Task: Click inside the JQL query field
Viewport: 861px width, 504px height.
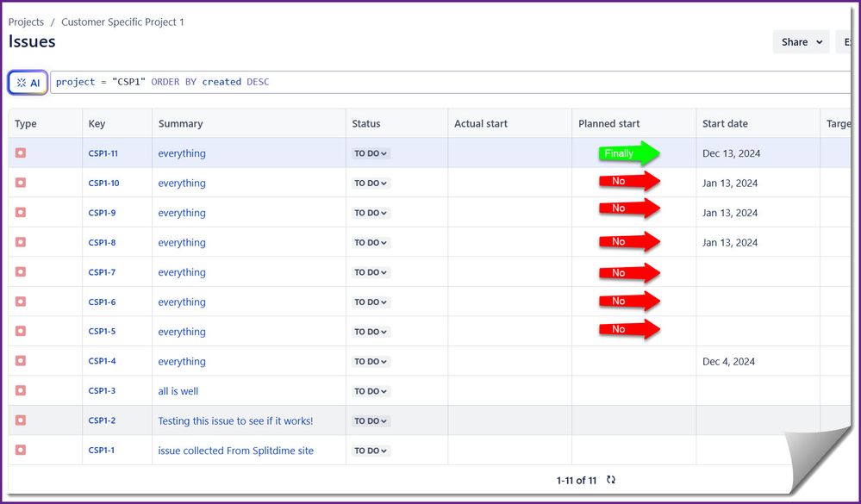Action: click(x=450, y=83)
